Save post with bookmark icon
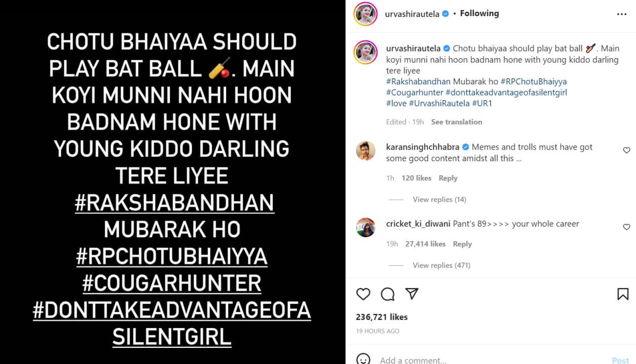This screenshot has height=364, width=636. pyautogui.click(x=623, y=294)
